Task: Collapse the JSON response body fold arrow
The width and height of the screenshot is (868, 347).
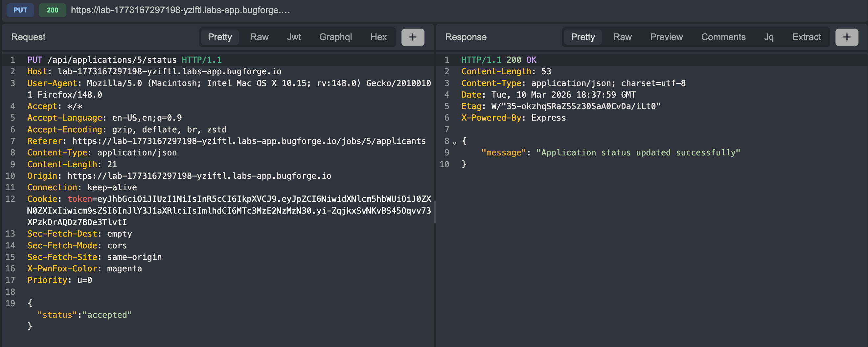Action: point(454,143)
